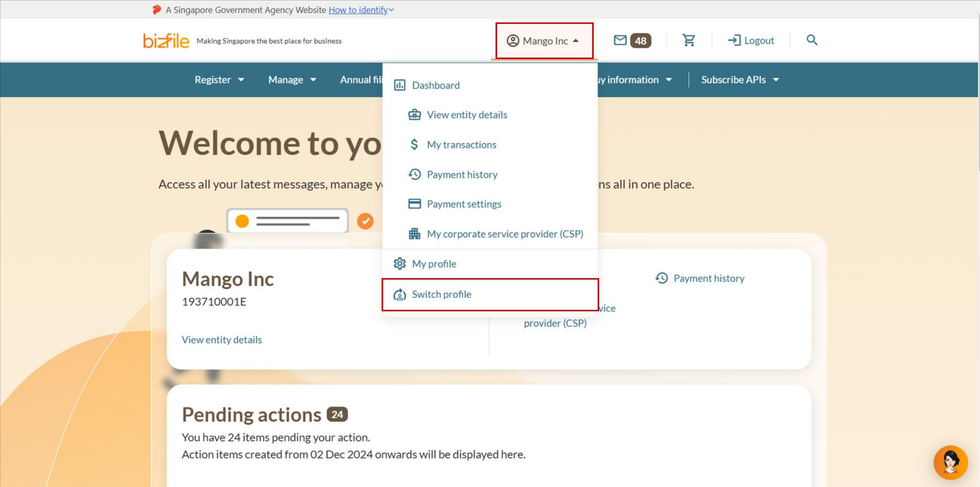The height and width of the screenshot is (487, 980).
Task: Click the Pending actions heading
Action: click(x=251, y=415)
